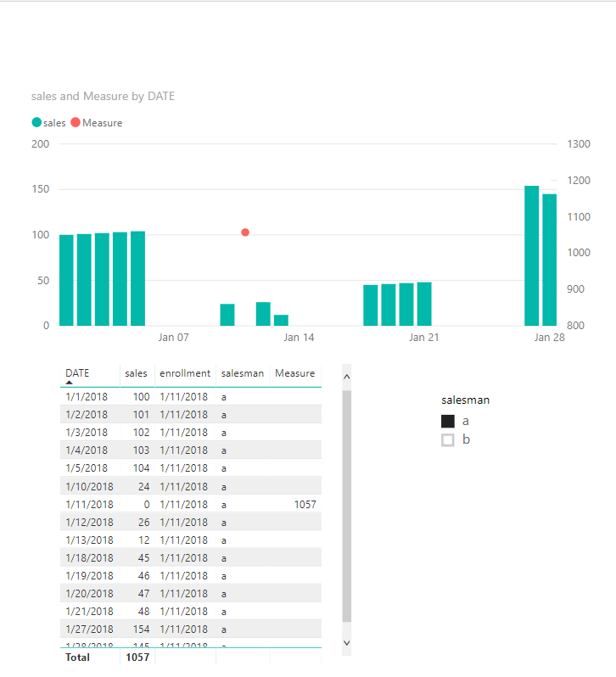Click the table scrollbar down arrow
The height and width of the screenshot is (677, 616).
(x=347, y=643)
